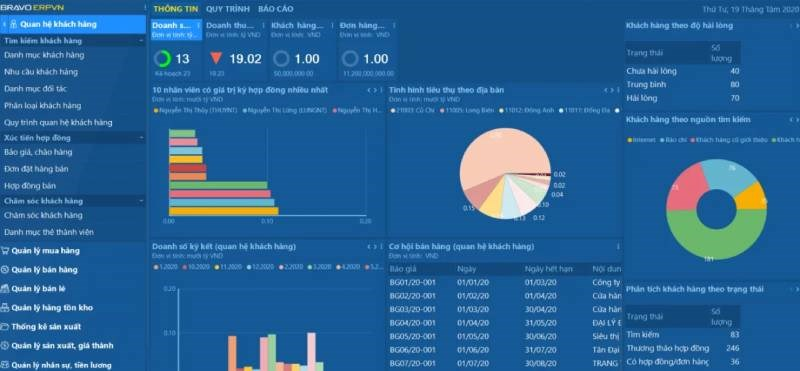Screen dimensions: 800x371
Task: Open the BÁO CÁO tab
Action: tap(276, 9)
